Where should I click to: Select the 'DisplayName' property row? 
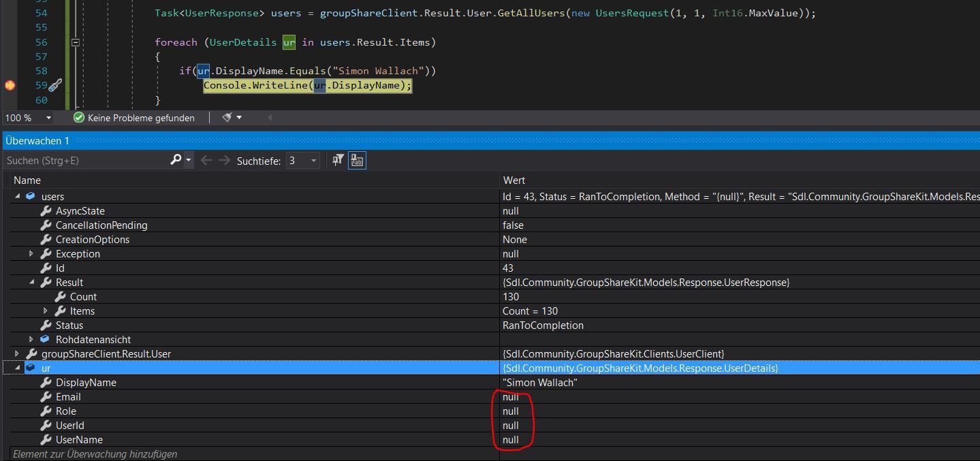[490, 383]
